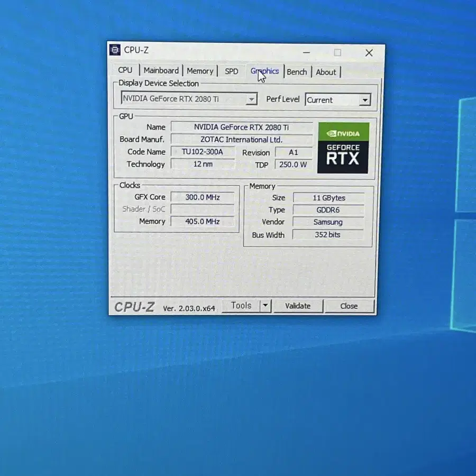Click the NVIDIA GeForce RTX logo
Image resolution: width=476 pixels, height=476 pixels.
343,148
